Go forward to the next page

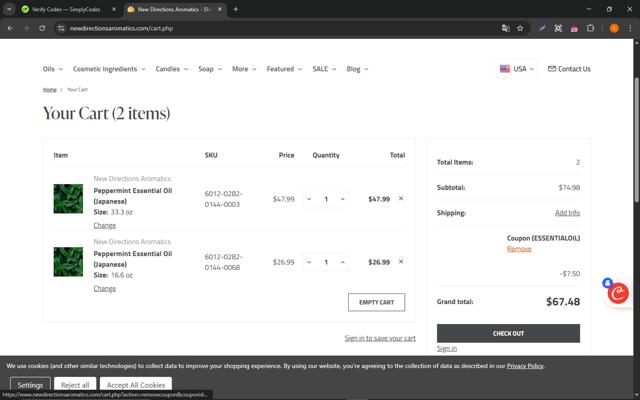(26, 28)
